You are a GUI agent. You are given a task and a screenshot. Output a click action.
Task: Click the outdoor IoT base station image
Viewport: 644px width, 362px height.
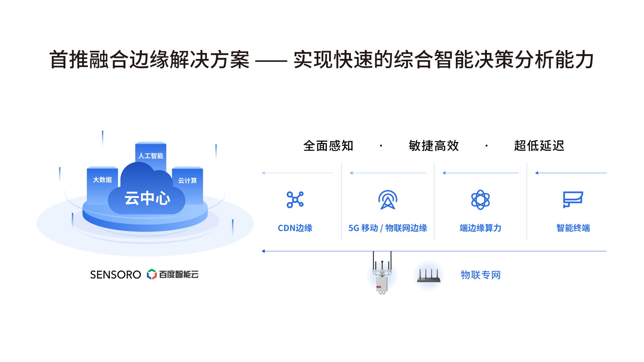click(x=382, y=273)
